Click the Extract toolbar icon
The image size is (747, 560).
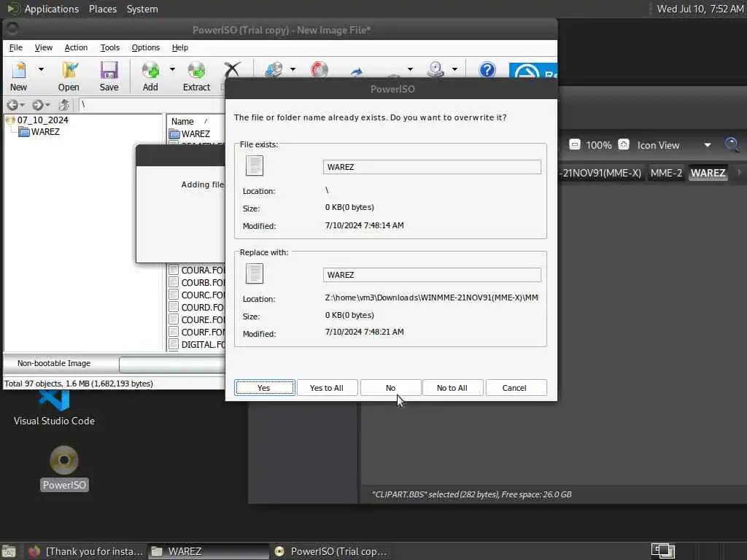(x=196, y=76)
